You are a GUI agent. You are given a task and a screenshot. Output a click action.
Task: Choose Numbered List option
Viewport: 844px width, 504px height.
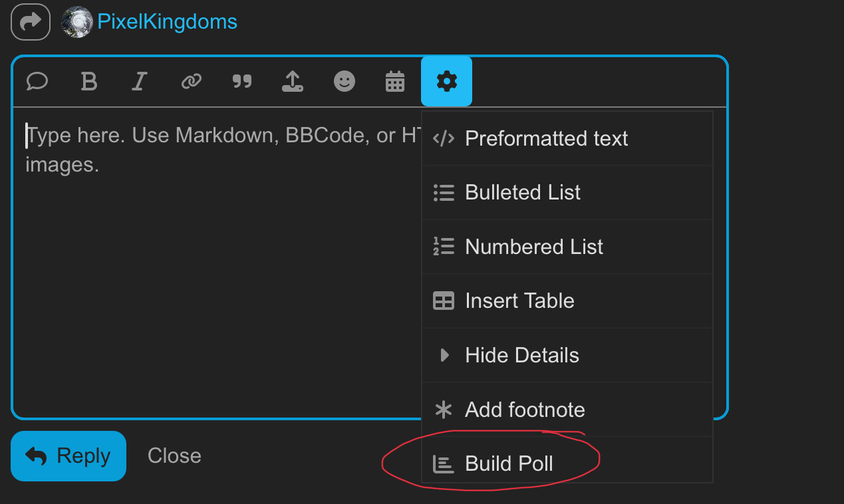coord(567,247)
